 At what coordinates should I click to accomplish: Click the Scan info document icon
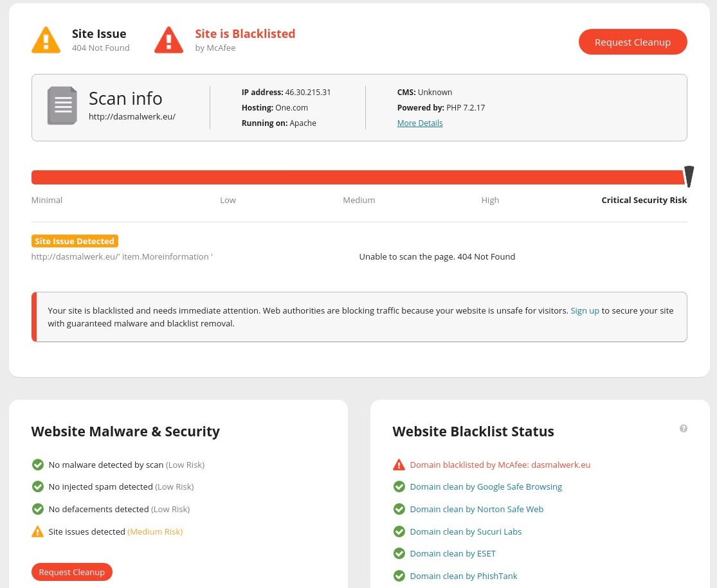coord(62,105)
